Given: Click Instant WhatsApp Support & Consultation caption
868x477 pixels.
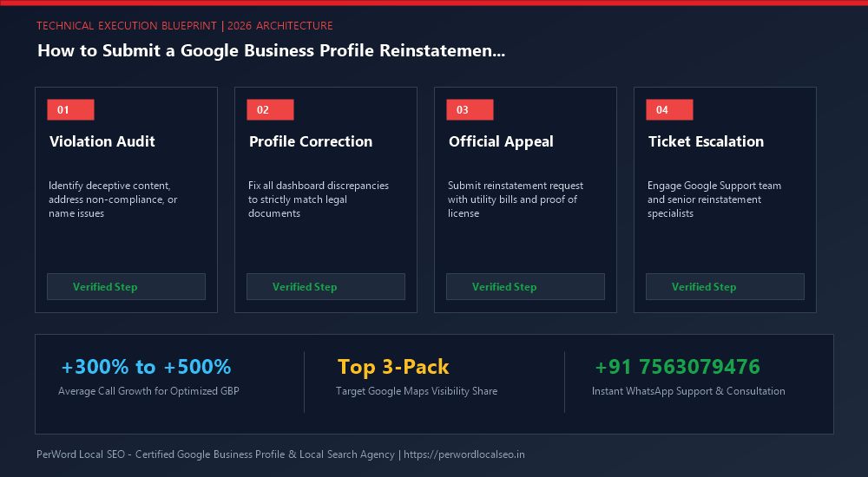Looking at the screenshot, I should tap(688, 390).
